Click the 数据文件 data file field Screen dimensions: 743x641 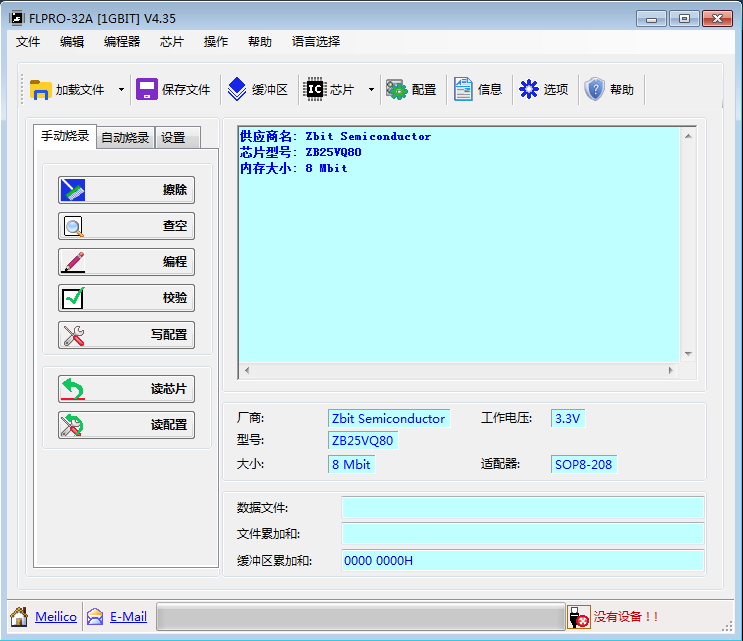[x=523, y=508]
